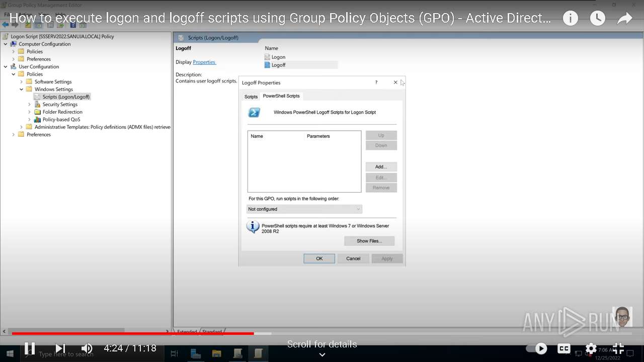Mute the video volume

pyautogui.click(x=87, y=348)
